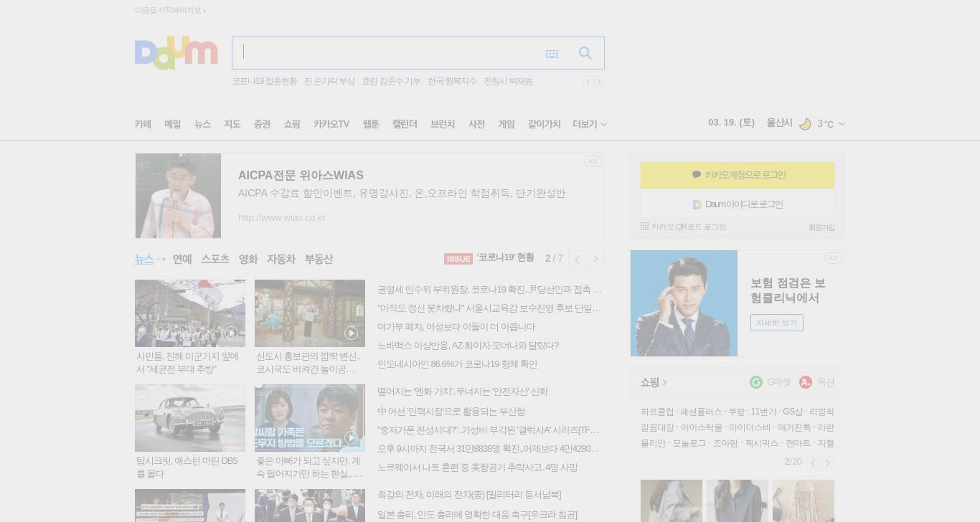Screen dimensions: 980x522
Task: Open the 카카오TV menu item
Action: click(x=331, y=124)
